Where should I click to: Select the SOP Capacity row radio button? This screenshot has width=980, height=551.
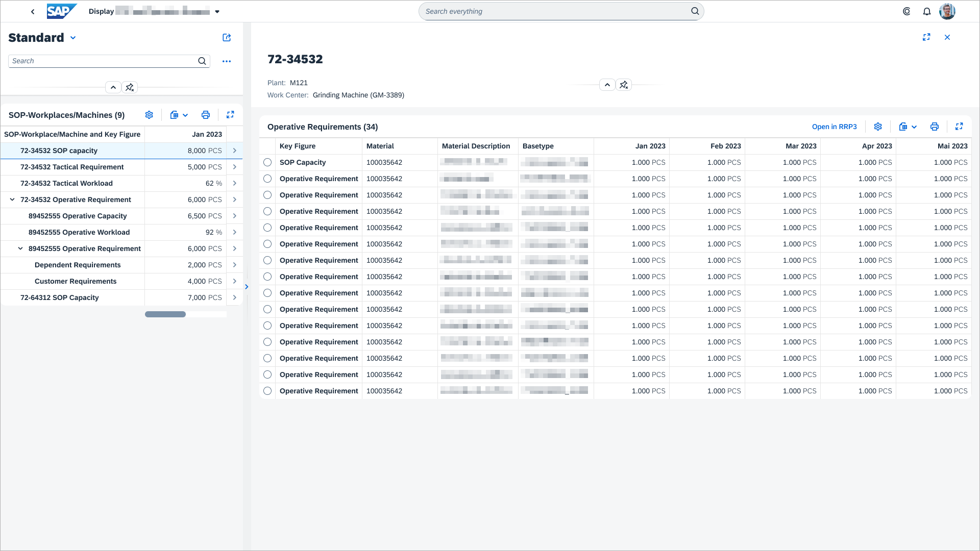pyautogui.click(x=267, y=162)
